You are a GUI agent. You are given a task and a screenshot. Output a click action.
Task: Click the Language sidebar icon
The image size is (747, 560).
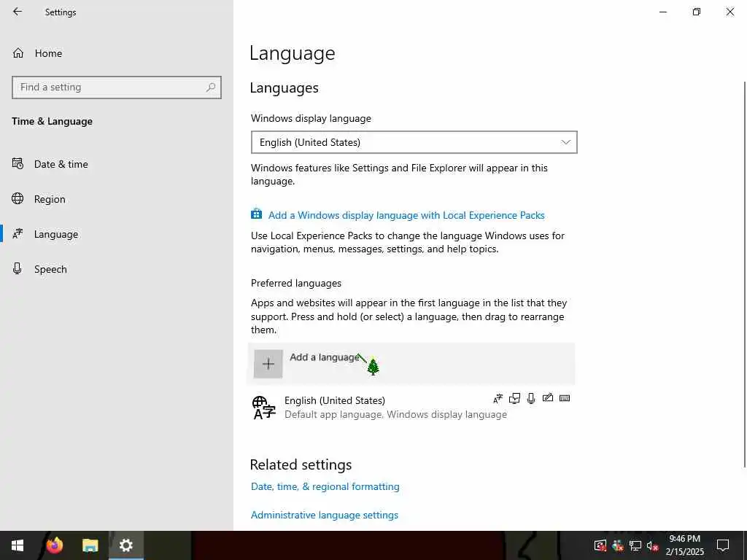(x=18, y=234)
